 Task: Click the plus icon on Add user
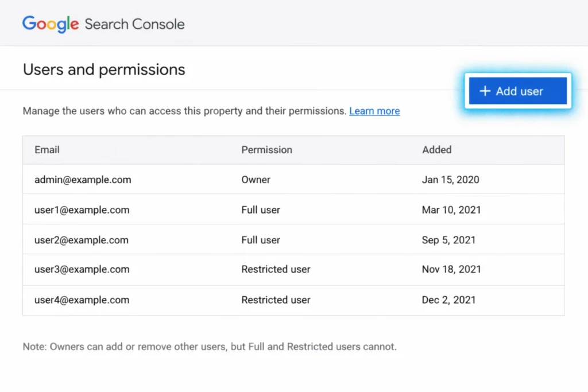(x=485, y=91)
